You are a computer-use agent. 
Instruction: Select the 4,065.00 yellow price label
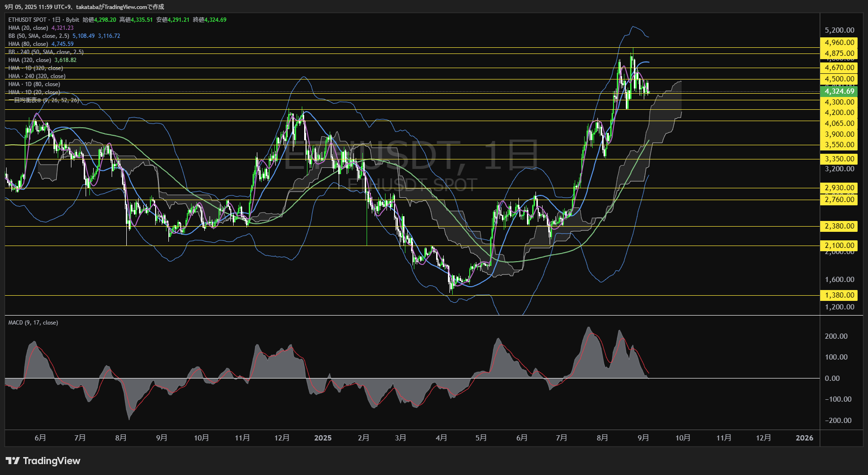(840, 123)
